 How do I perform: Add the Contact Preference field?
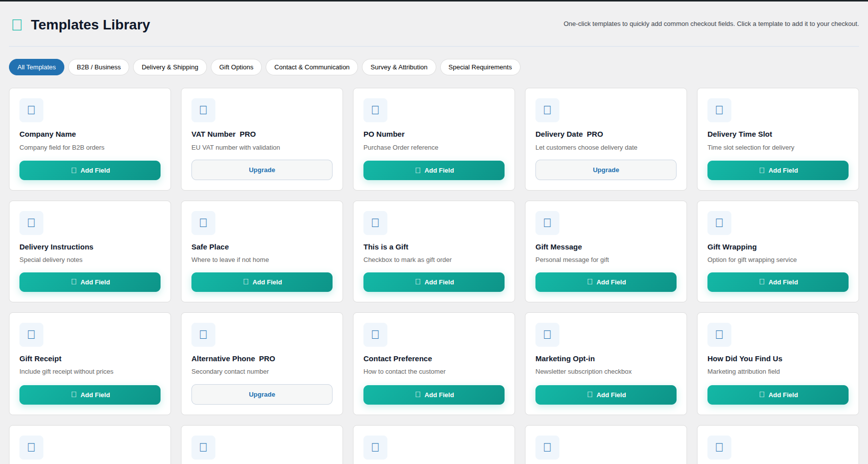coord(434,395)
